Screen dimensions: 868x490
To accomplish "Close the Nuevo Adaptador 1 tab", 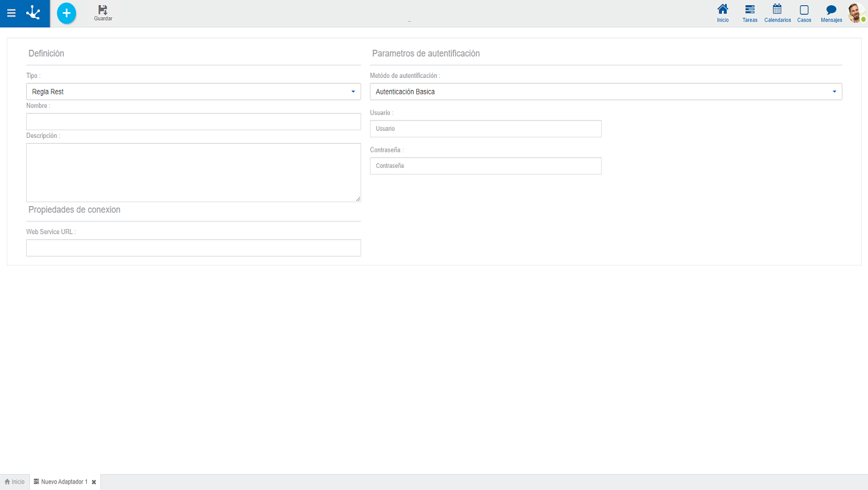I will [94, 482].
